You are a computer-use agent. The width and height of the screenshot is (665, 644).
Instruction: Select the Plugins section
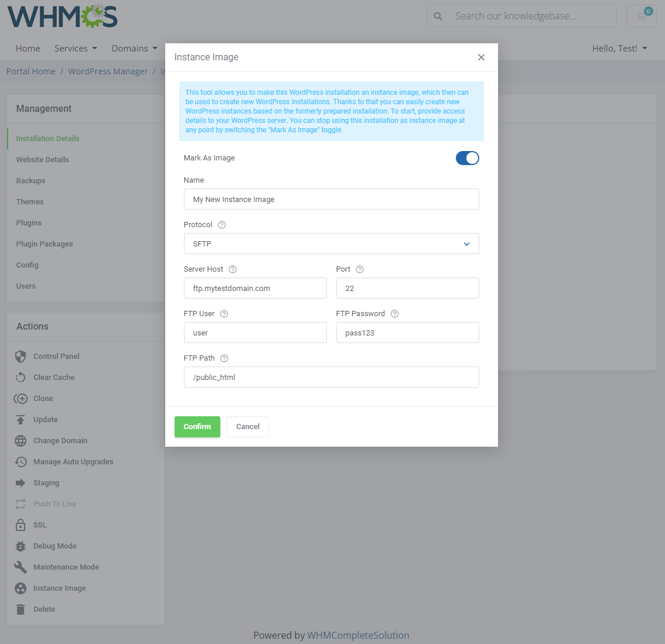click(28, 222)
